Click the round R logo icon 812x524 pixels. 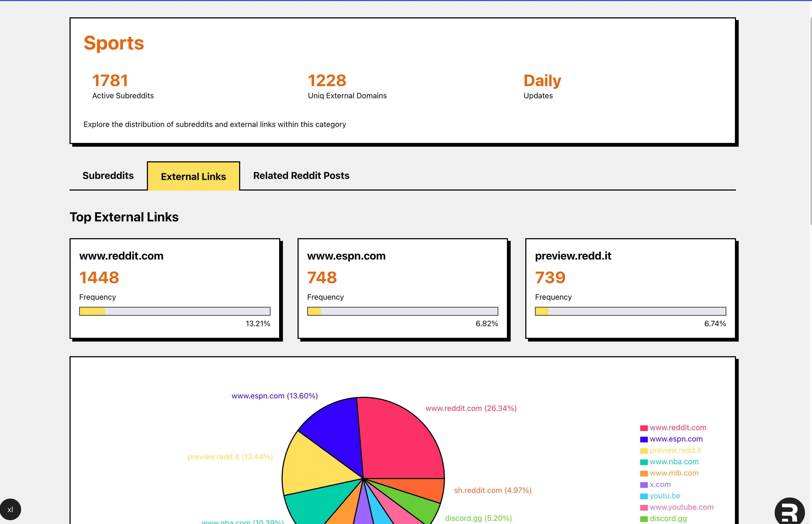coord(790,512)
